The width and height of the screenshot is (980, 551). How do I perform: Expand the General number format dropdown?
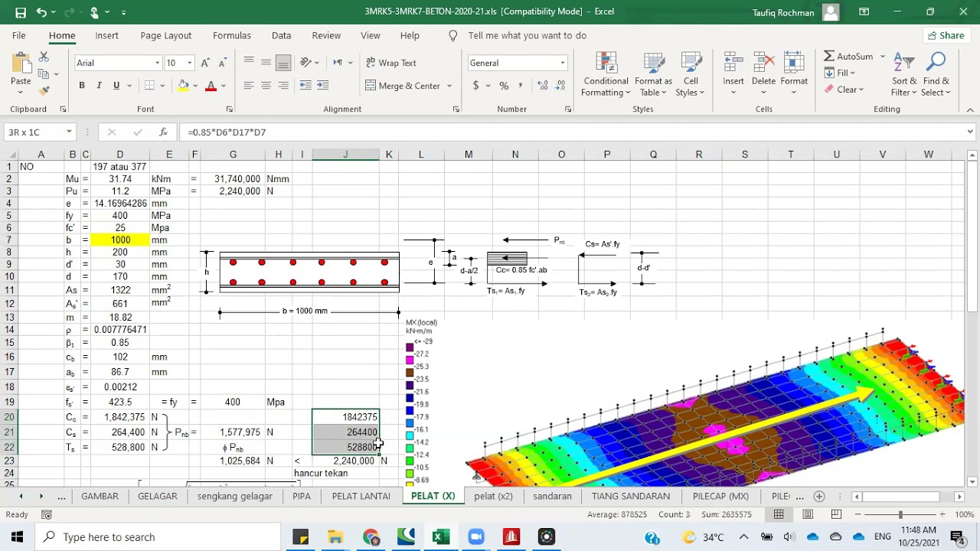click(x=563, y=63)
